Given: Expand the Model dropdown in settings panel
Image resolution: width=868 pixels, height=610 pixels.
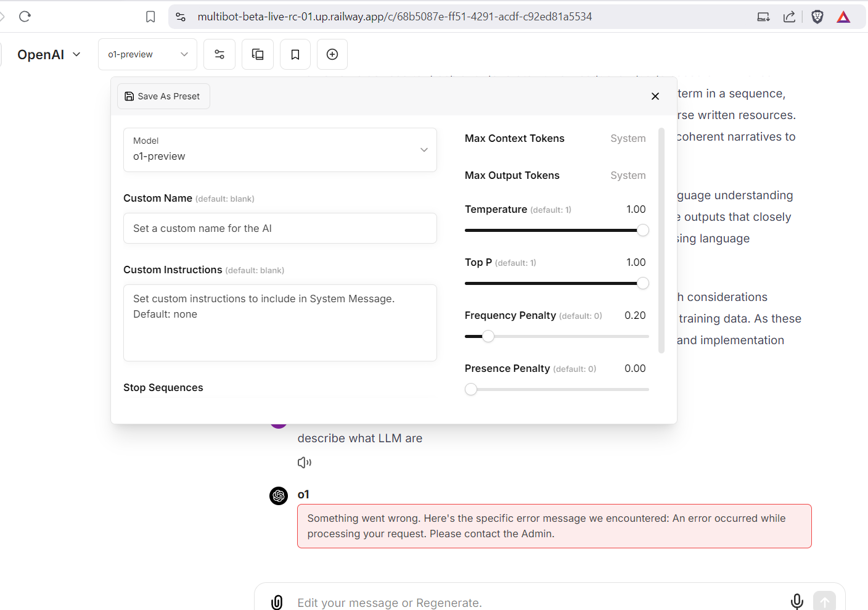Looking at the screenshot, I should 280,150.
